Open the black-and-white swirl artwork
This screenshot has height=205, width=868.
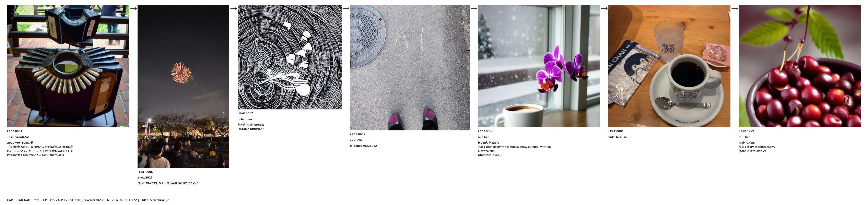point(290,57)
